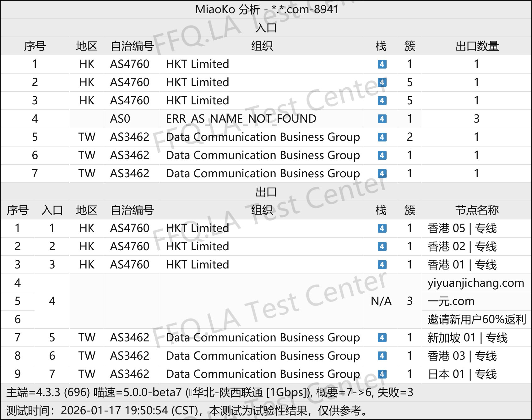This screenshot has height=420, width=532.
Task: Click the title 'MiaoKo 分析 - *.*.com-8941'
Action: [x=267, y=9]
